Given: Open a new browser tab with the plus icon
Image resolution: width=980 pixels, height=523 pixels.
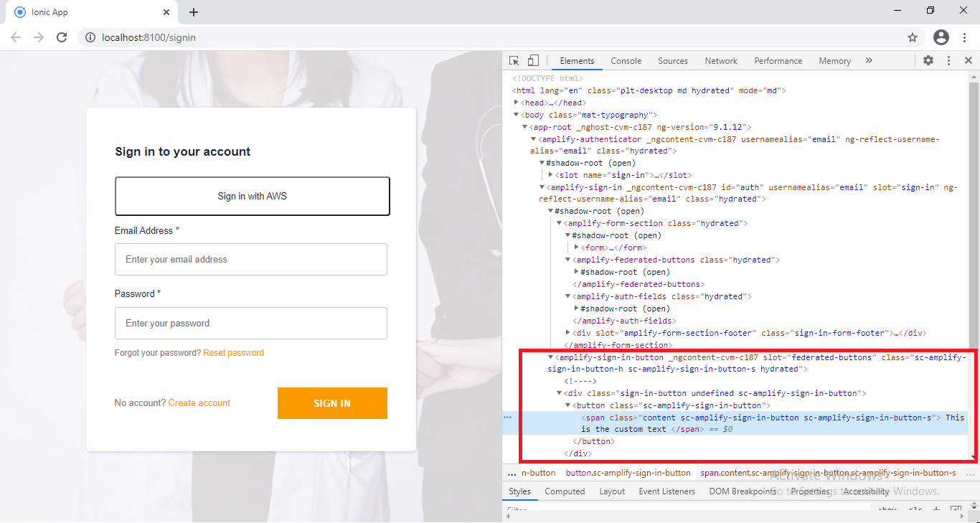Looking at the screenshot, I should point(194,11).
